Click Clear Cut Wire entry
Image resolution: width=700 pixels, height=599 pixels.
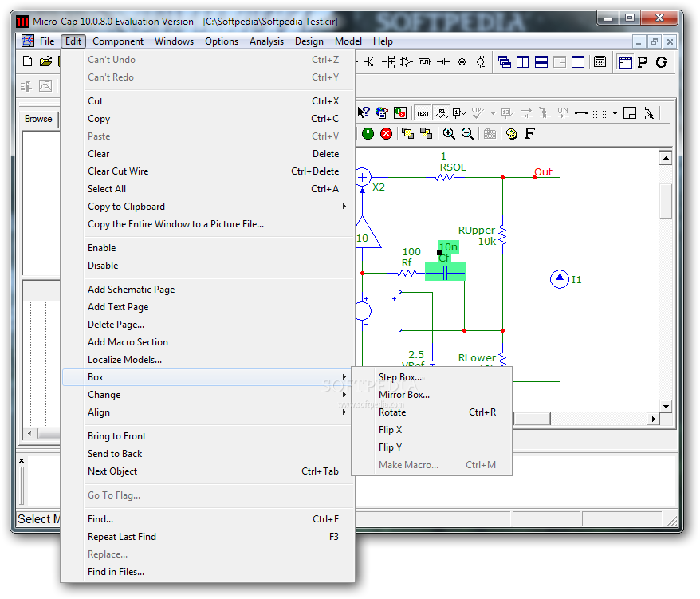click(x=207, y=171)
